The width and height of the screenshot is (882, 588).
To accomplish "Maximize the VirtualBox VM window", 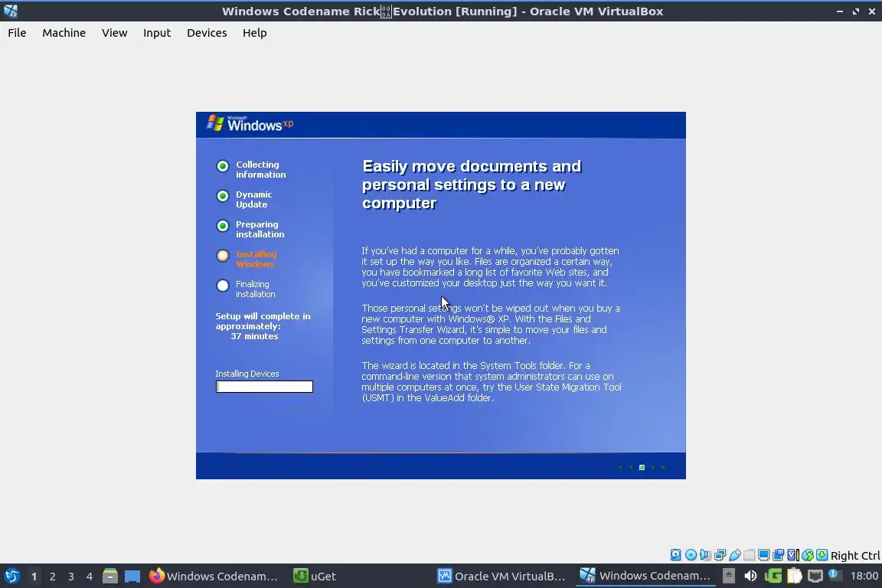I will [855, 11].
